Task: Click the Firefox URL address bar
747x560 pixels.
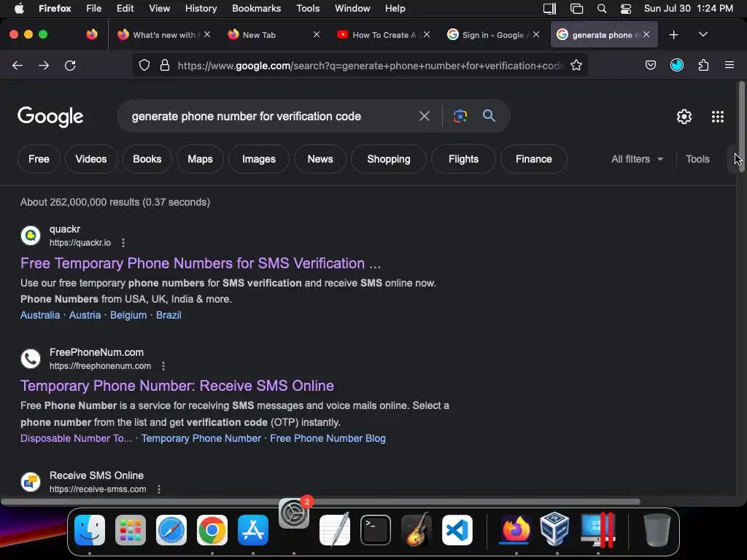Action: [370, 65]
